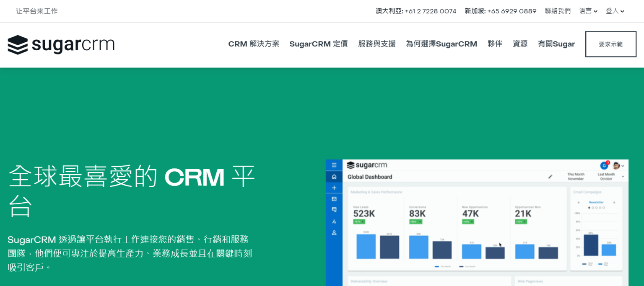This screenshot has width=644, height=286.
Task: Expand the 登入 dropdown
Action: 615,11
